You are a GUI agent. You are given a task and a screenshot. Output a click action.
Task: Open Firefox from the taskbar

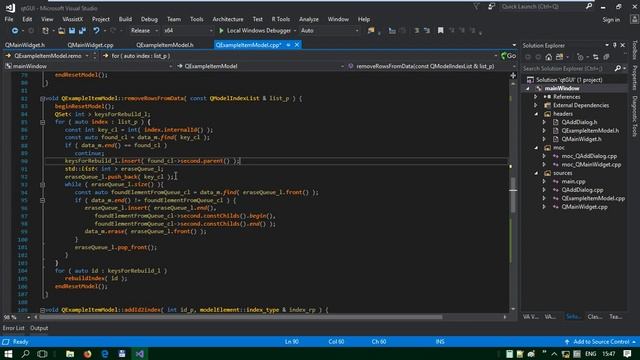[x=87, y=353]
